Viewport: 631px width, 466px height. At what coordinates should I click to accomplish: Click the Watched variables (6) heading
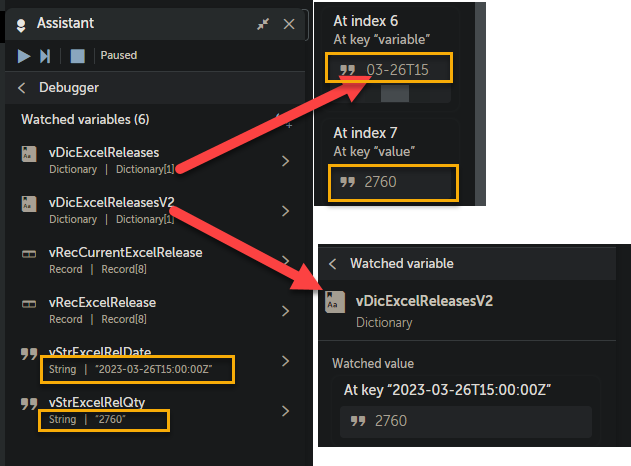pyautogui.click(x=85, y=120)
